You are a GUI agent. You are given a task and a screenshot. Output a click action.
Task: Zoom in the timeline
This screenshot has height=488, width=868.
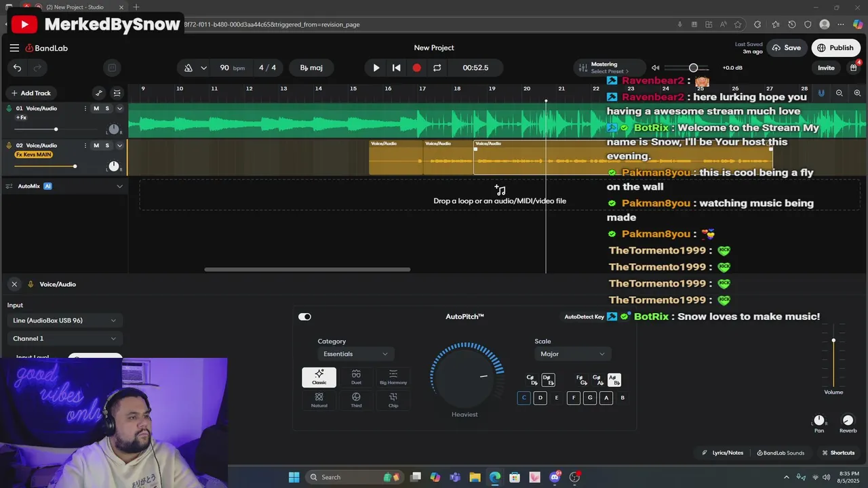858,93
